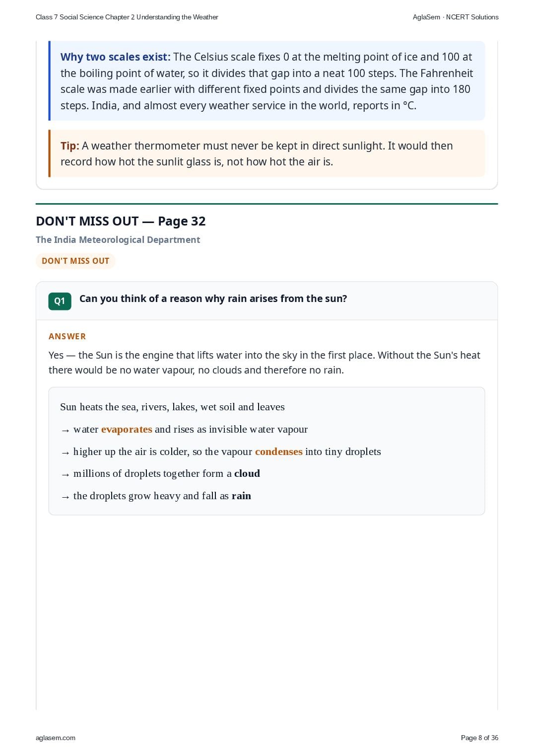Click the page header chapter title
534x756 pixels.
pyautogui.click(x=127, y=17)
